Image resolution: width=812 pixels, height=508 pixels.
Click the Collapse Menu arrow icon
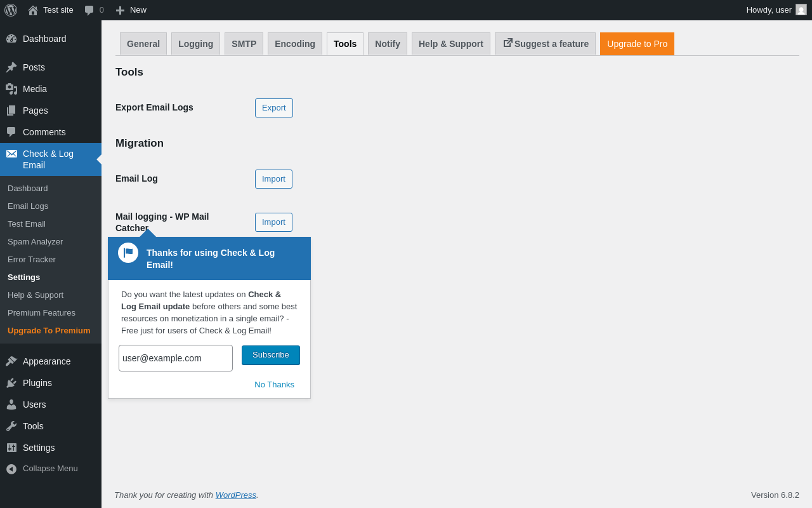(x=11, y=469)
